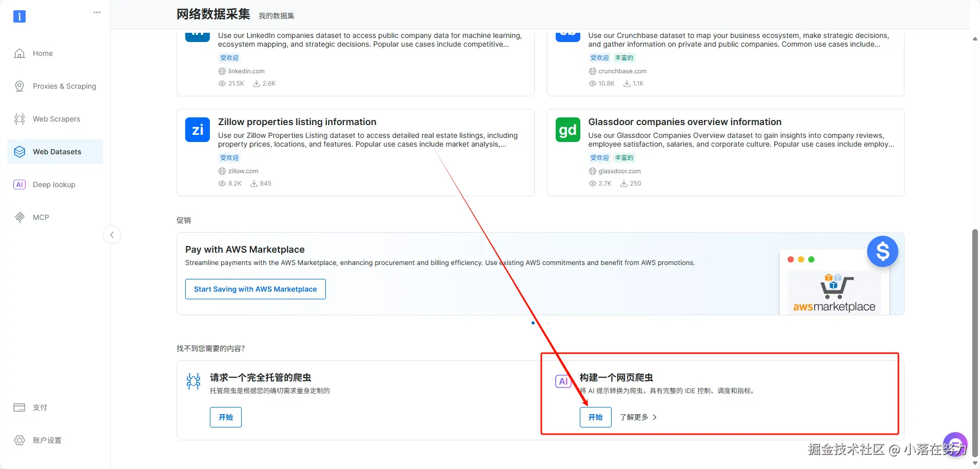Click the account settings gear icon

click(19, 440)
